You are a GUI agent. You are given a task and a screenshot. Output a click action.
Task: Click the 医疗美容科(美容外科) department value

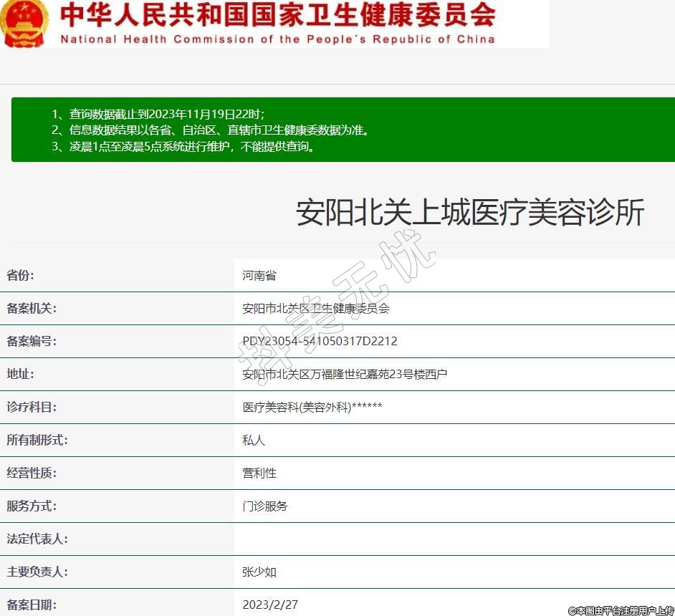click(x=312, y=408)
